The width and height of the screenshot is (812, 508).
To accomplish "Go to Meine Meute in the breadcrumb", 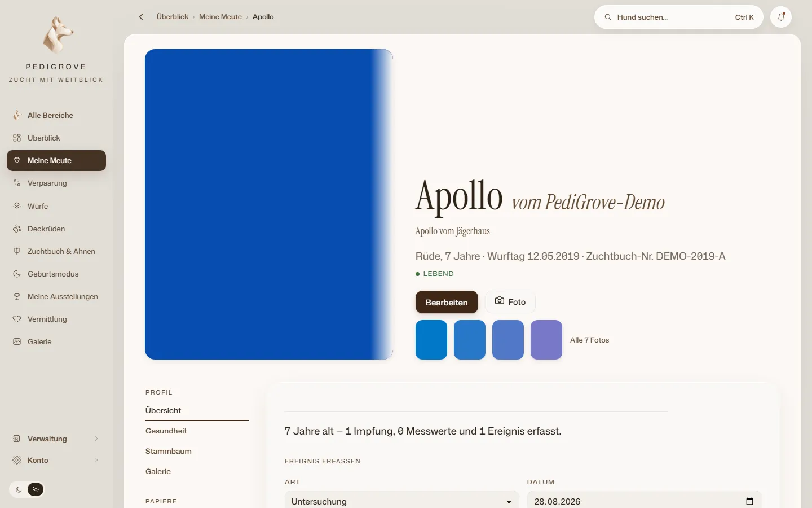I will 220,17.
